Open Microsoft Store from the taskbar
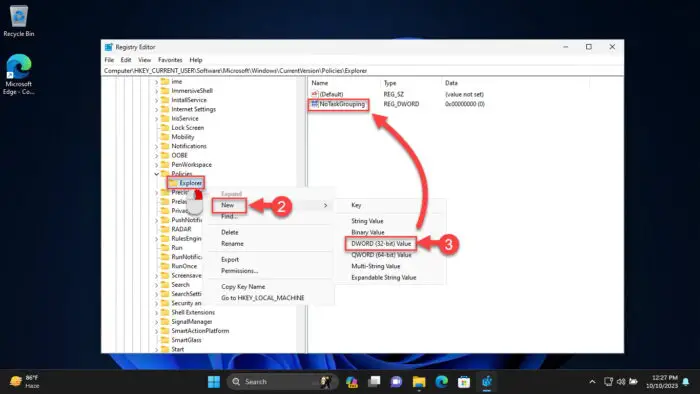The width and height of the screenshot is (700, 394). tap(464, 382)
